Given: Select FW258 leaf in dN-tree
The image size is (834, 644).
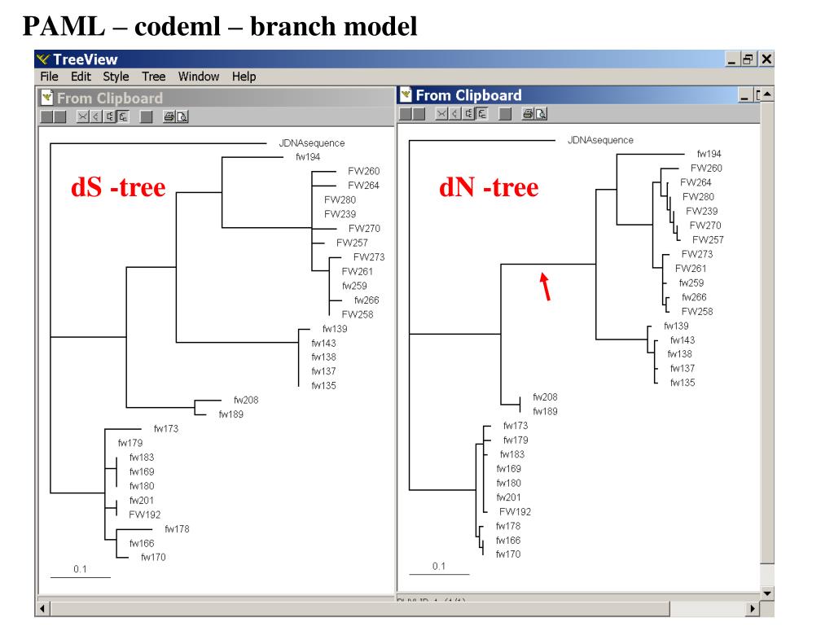Looking at the screenshot, I should click(x=697, y=312).
